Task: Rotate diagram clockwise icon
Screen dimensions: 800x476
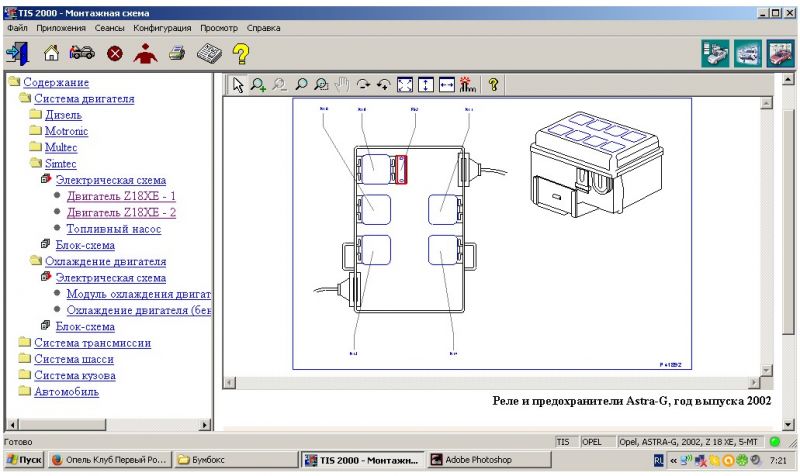Action: pos(363,85)
